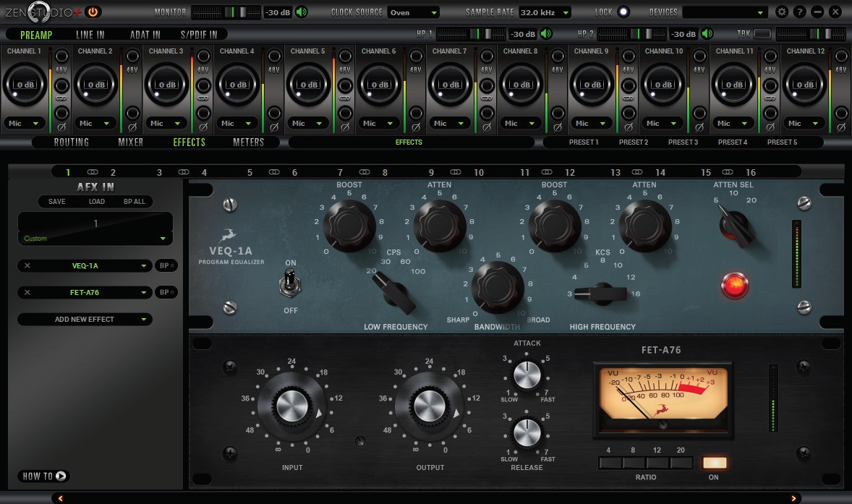Screen dimensions: 852x504
Task: Switch to the ADAT In tab
Action: [145, 35]
